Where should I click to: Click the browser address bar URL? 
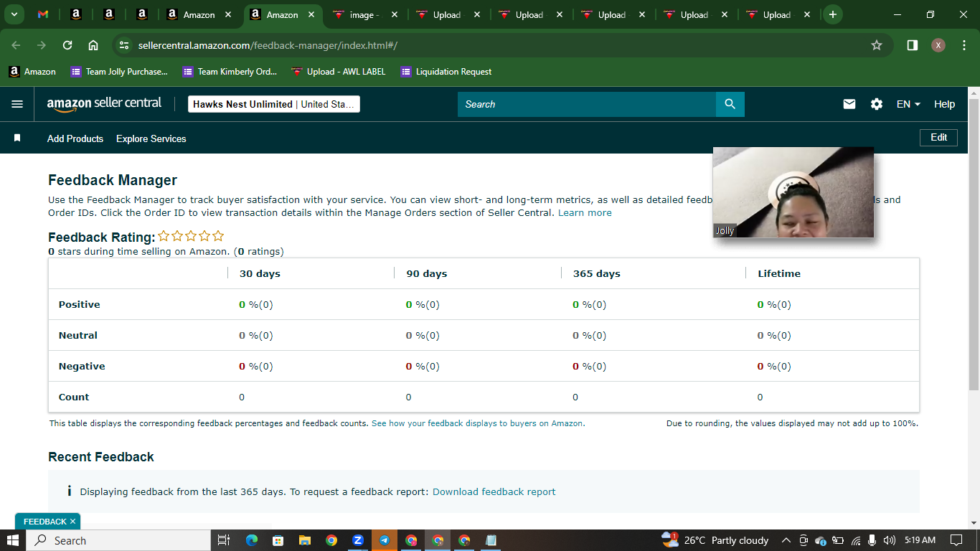tap(268, 45)
